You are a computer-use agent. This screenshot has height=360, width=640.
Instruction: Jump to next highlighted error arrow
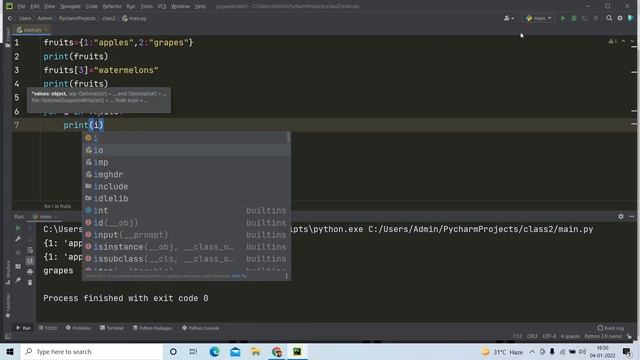point(632,41)
